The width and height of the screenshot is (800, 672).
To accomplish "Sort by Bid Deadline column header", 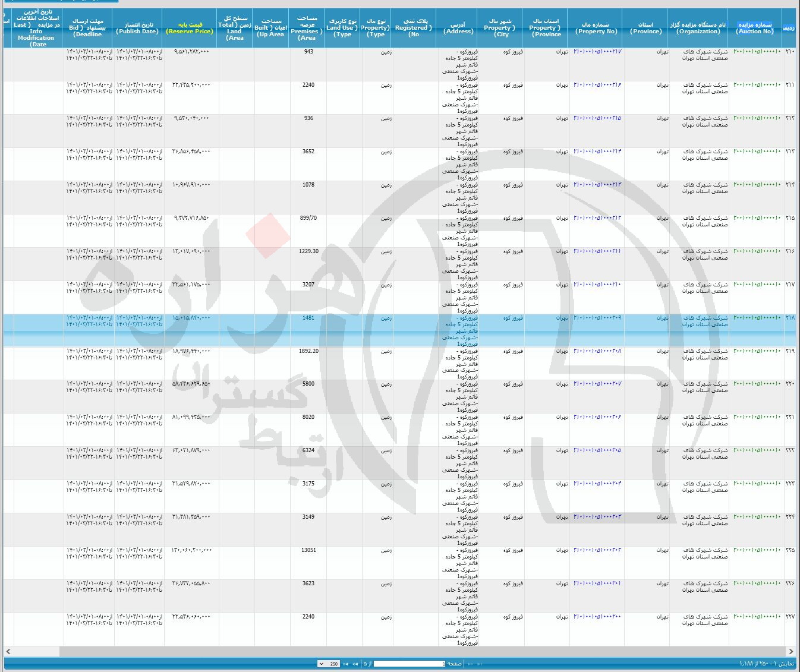I will coord(87,28).
